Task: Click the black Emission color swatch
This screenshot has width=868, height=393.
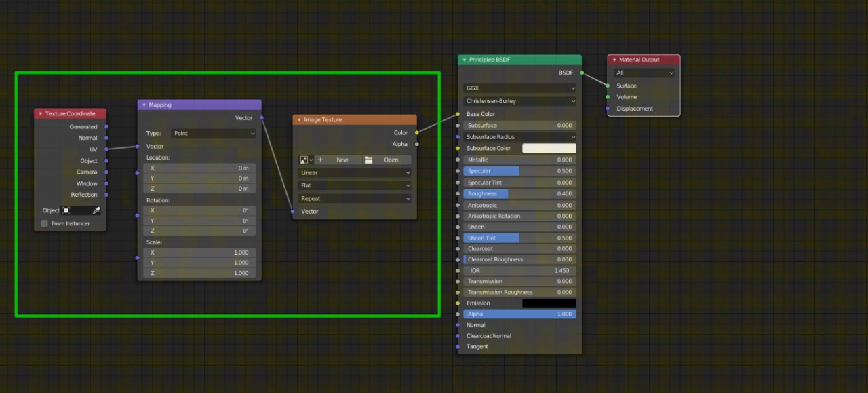Action: point(549,303)
